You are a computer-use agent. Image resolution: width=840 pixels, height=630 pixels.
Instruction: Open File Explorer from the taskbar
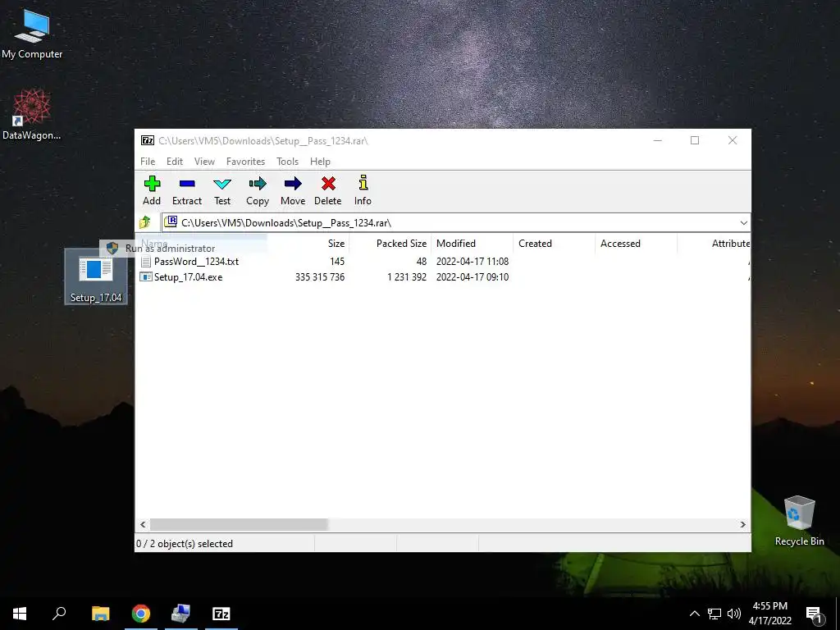click(100, 614)
